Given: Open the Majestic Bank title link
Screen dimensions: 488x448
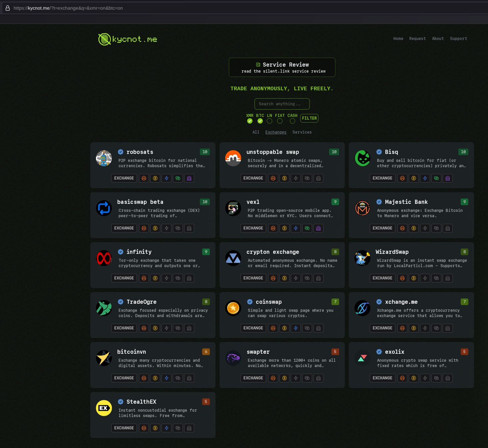Looking at the screenshot, I should pyautogui.click(x=406, y=202).
